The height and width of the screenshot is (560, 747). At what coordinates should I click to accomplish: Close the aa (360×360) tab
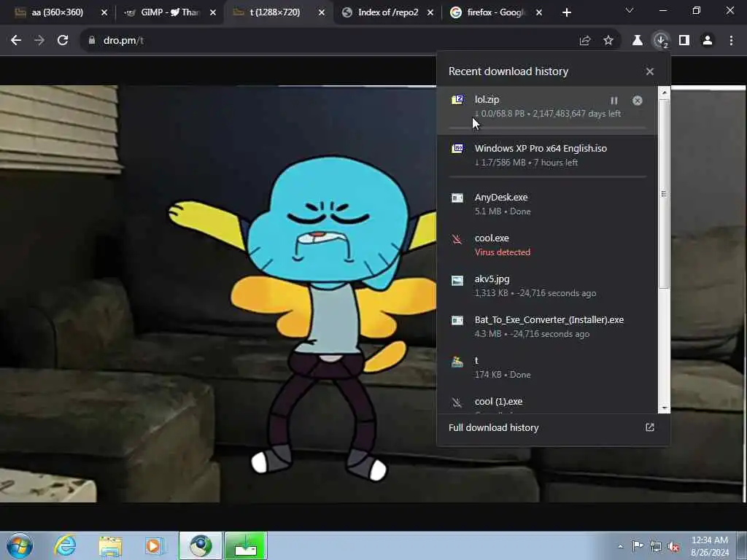(x=104, y=12)
